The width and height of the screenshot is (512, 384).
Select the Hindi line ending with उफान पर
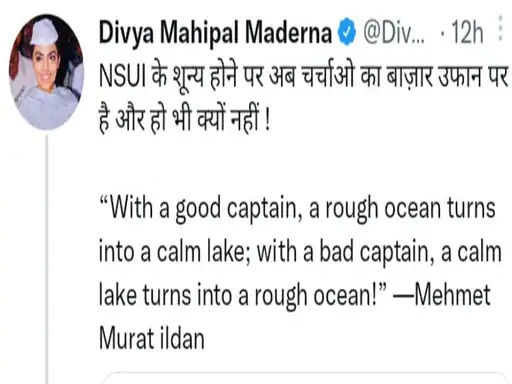click(304, 76)
